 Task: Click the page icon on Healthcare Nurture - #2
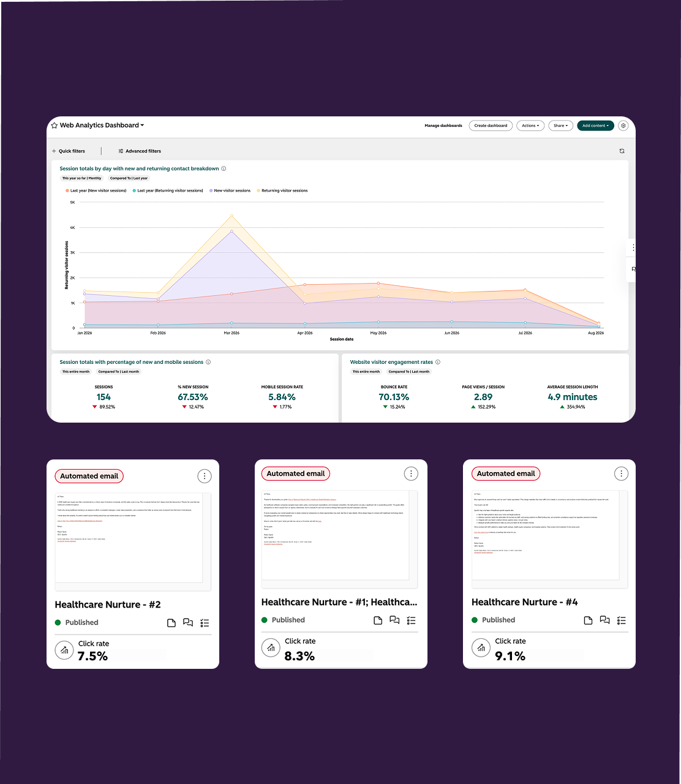pos(171,623)
